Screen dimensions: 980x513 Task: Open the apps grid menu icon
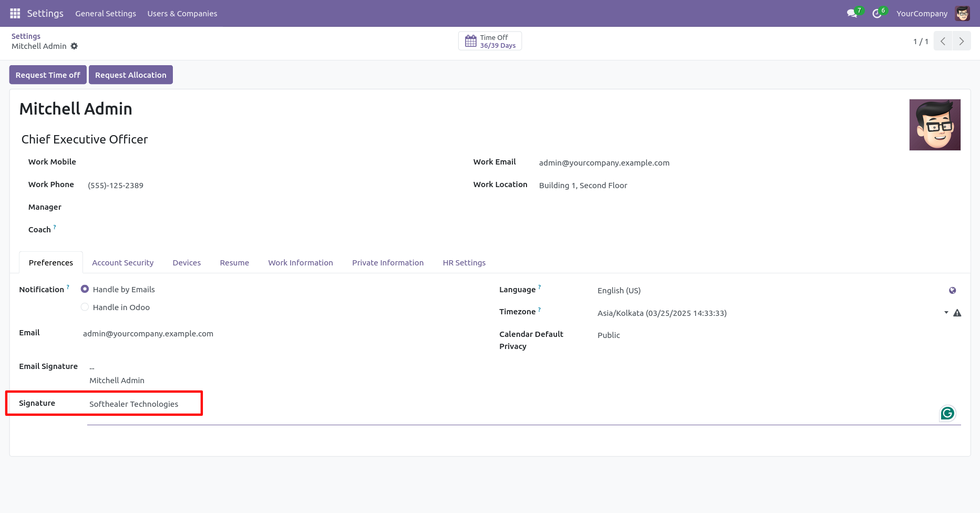15,13
